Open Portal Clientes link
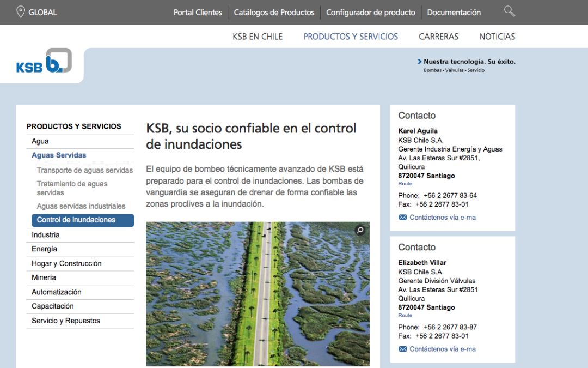The width and height of the screenshot is (588, 368). (x=198, y=13)
